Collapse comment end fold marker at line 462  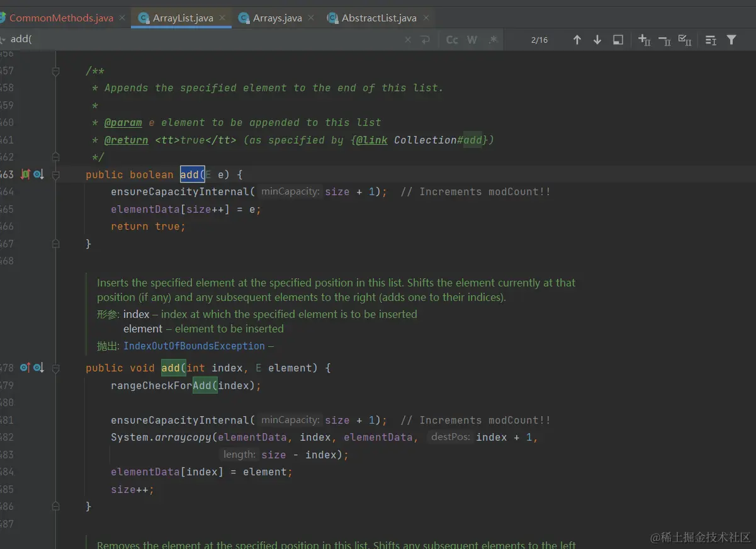56,156
